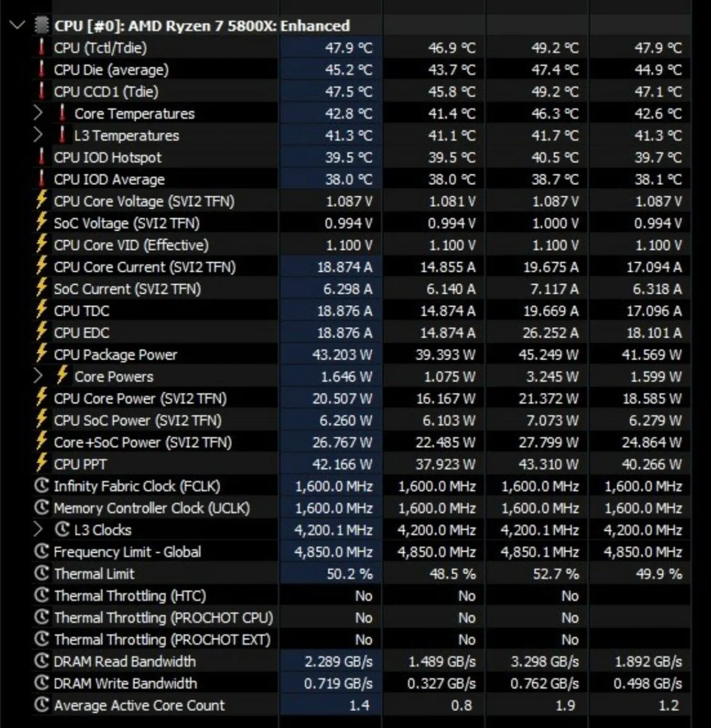Collapse the CPU Ryzen 7 5800X sensor group
Screen dimensions: 711x728
16,25
